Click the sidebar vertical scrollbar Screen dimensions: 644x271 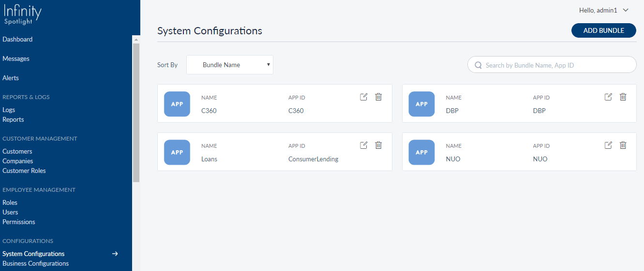pyautogui.click(x=136, y=111)
